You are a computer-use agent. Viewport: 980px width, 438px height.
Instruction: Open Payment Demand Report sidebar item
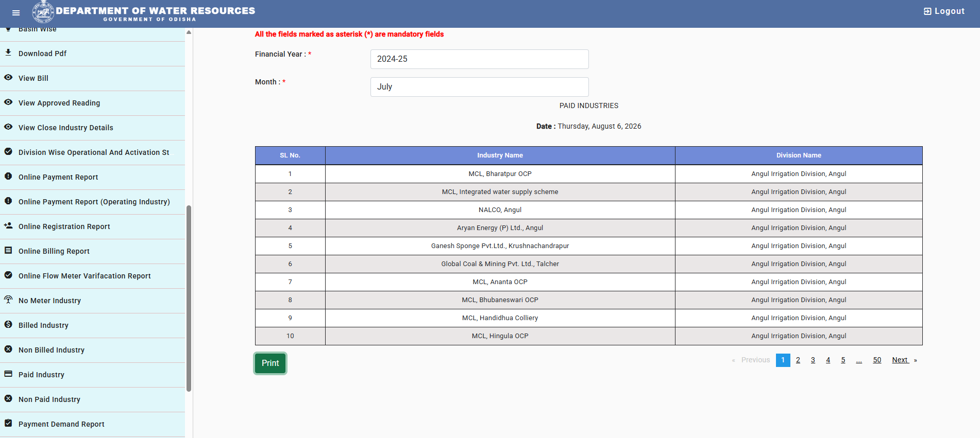(x=93, y=424)
